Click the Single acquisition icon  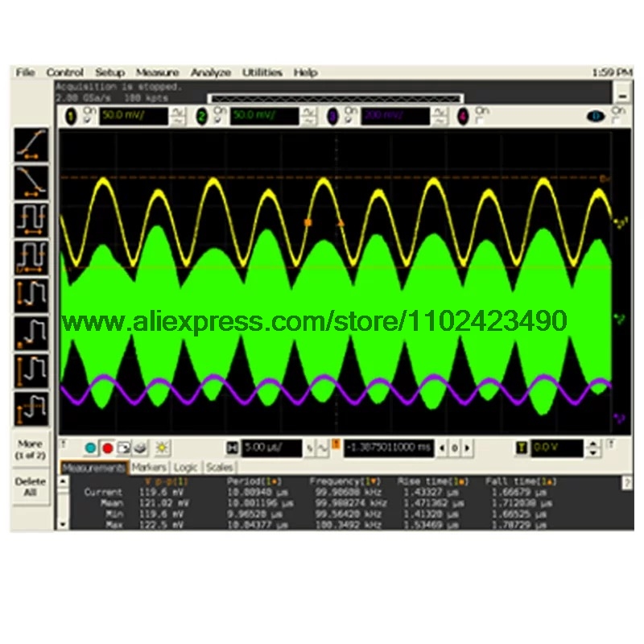tap(124, 448)
